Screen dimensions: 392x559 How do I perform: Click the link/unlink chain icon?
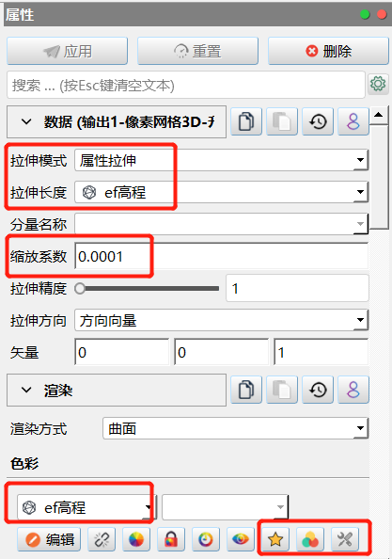click(x=102, y=539)
